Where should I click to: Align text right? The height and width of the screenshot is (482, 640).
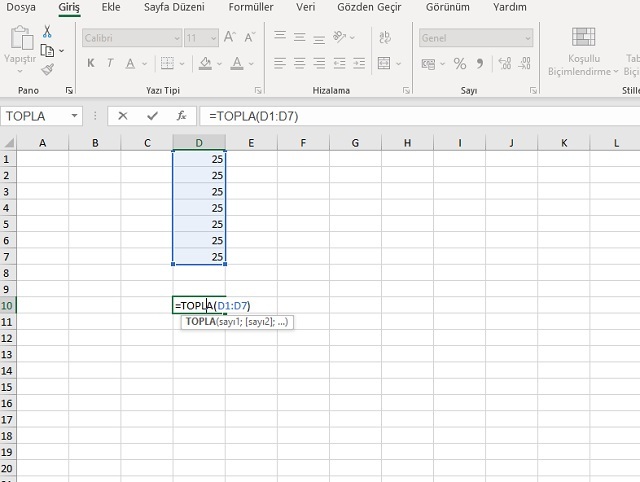(319, 63)
